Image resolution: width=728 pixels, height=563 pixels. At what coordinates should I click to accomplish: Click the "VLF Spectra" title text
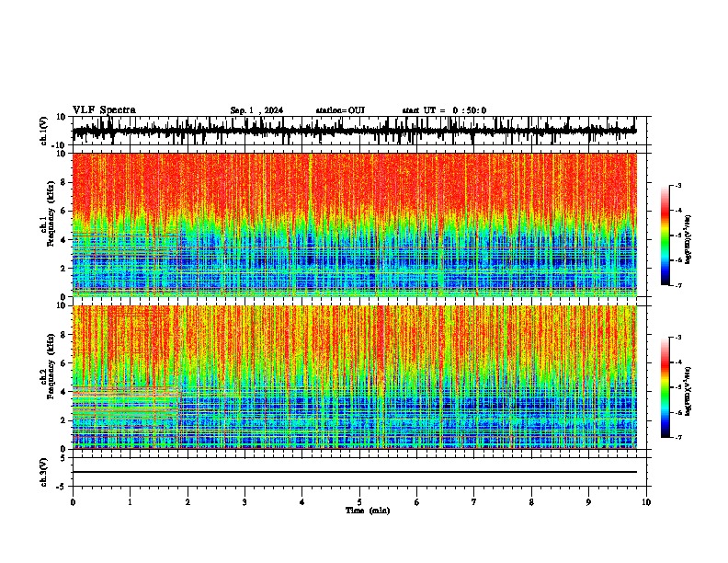[104, 110]
